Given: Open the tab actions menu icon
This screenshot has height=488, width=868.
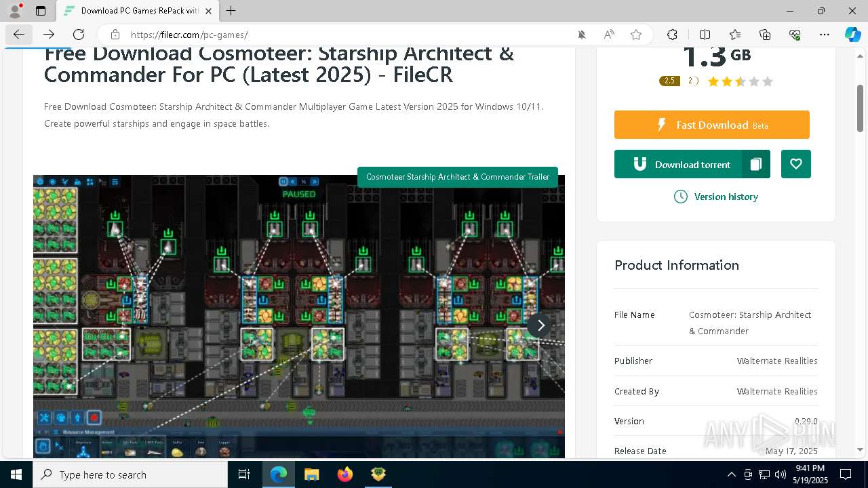Looking at the screenshot, I should 41,11.
